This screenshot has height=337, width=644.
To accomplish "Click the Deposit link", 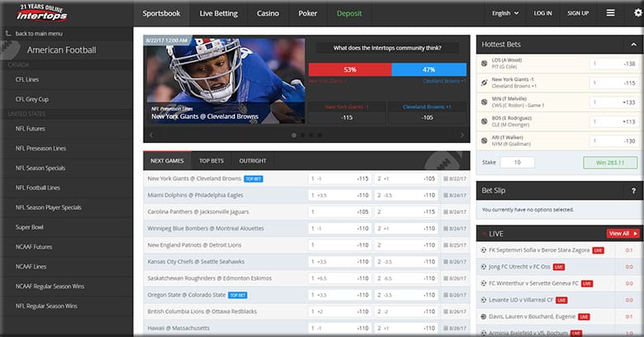I will 349,13.
